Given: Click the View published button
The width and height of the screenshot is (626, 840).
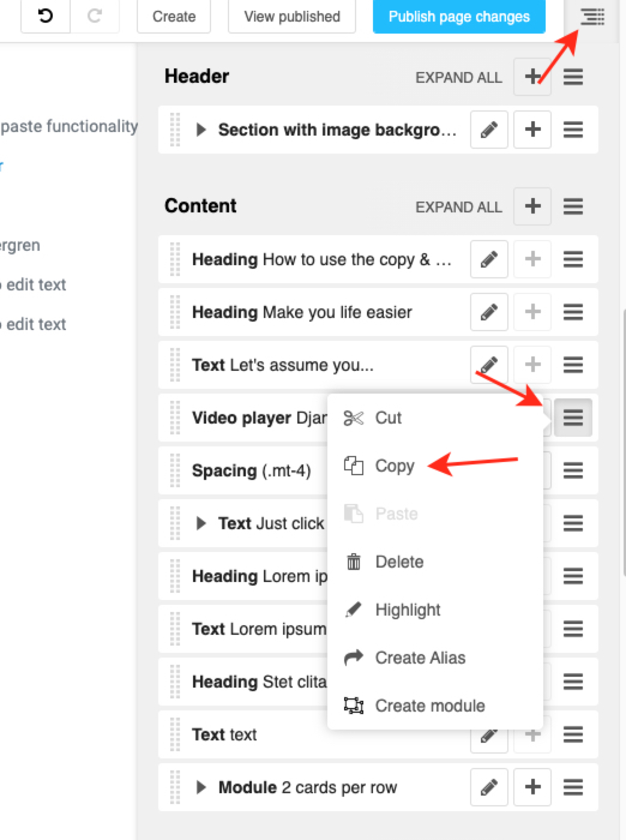Looking at the screenshot, I should click(x=292, y=17).
